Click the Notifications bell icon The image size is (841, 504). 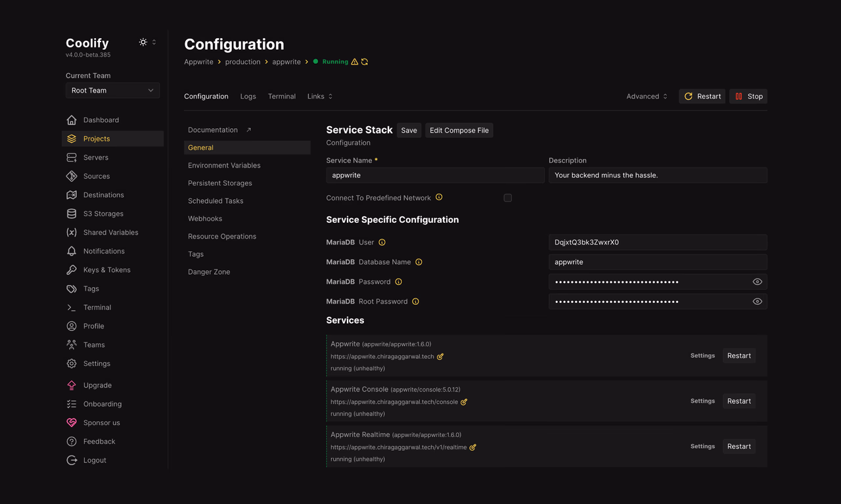[x=72, y=251]
